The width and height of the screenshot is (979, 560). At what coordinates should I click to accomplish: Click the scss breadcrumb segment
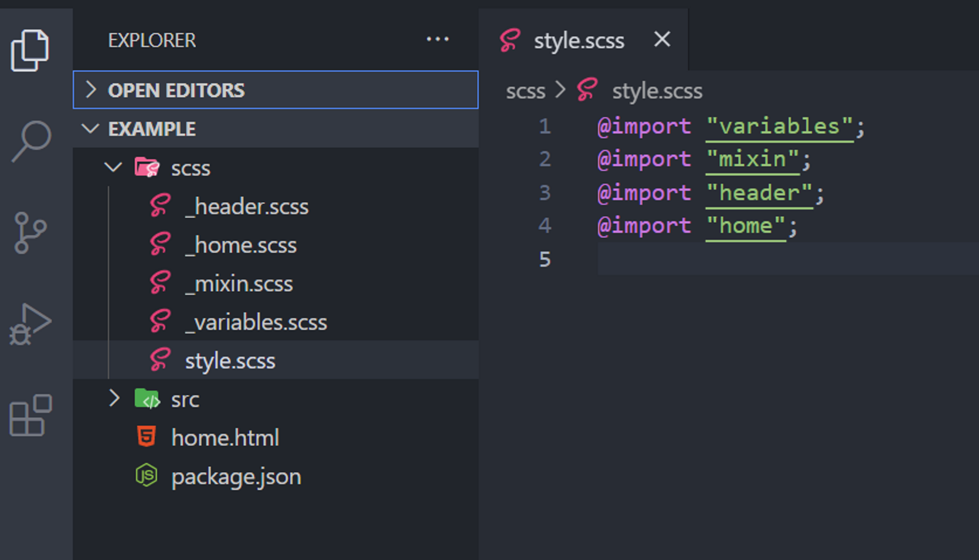(525, 91)
